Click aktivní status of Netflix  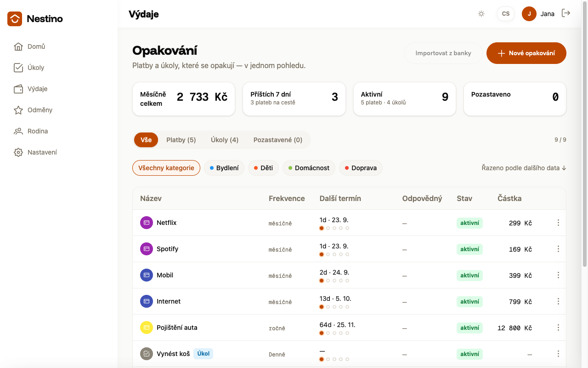click(x=469, y=223)
